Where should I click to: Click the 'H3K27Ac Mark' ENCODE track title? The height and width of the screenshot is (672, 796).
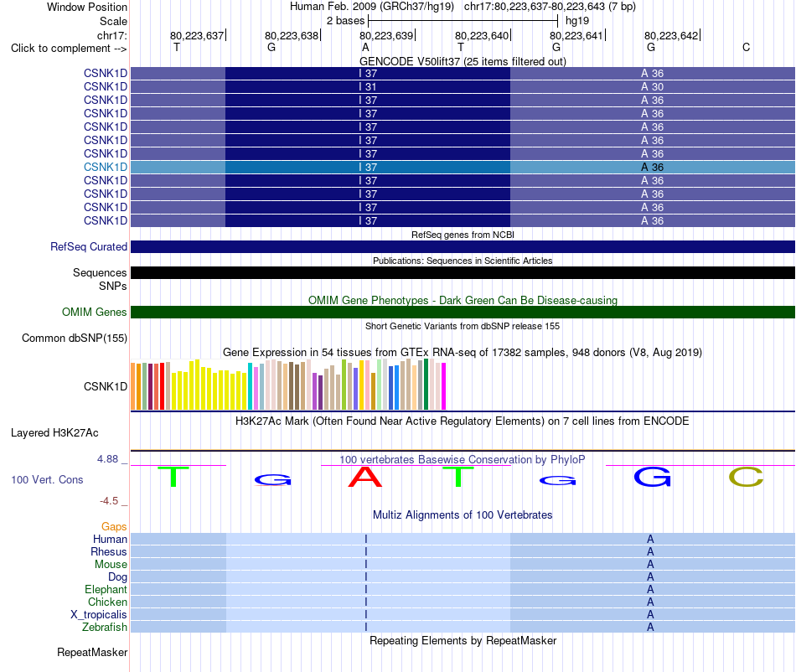463,421
